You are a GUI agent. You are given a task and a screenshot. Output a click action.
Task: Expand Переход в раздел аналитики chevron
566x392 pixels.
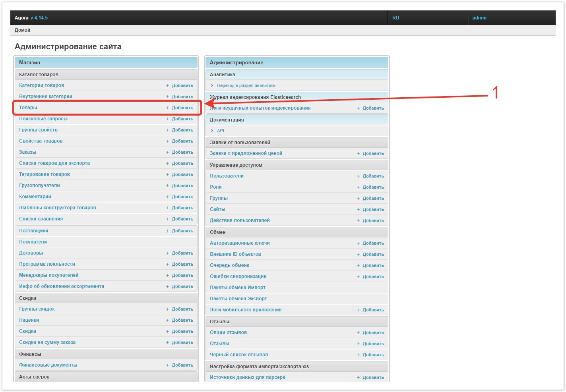(212, 86)
